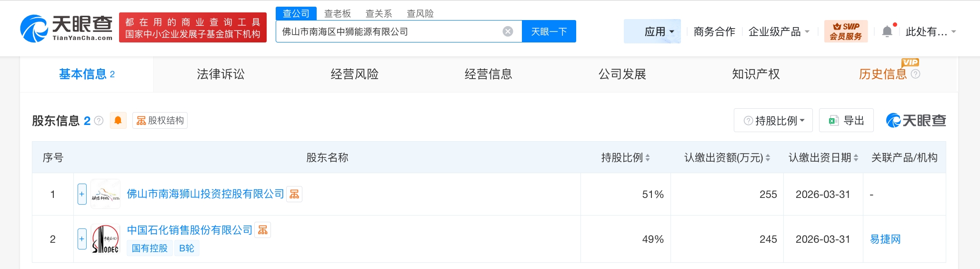Switch to the 法律诉讼 tab

[x=220, y=74]
